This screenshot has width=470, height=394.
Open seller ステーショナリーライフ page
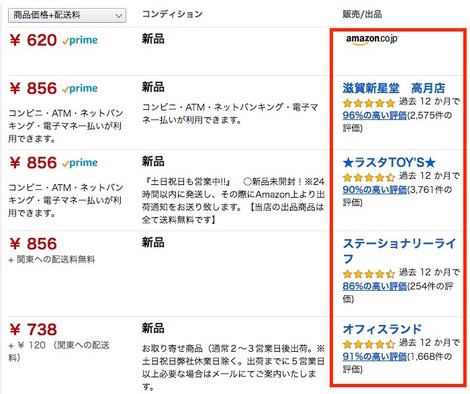pyautogui.click(x=399, y=251)
